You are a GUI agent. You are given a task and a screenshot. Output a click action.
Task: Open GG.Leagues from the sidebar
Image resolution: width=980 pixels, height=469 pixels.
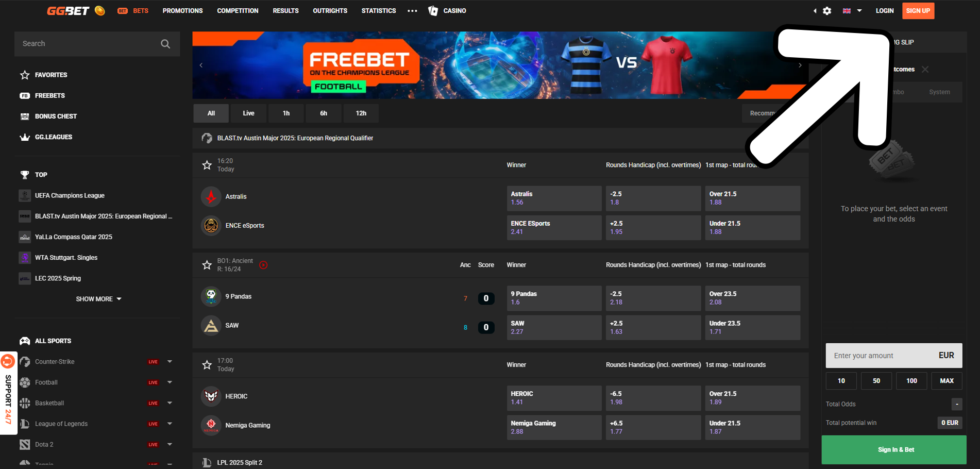coord(53,137)
